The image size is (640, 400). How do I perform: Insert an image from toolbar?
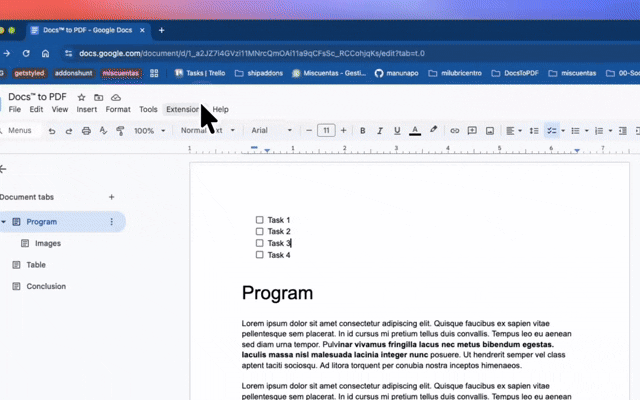point(490,131)
